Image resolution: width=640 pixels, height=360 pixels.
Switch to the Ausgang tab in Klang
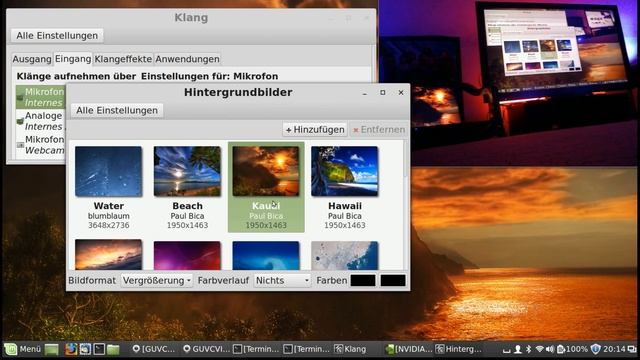pyautogui.click(x=32, y=59)
